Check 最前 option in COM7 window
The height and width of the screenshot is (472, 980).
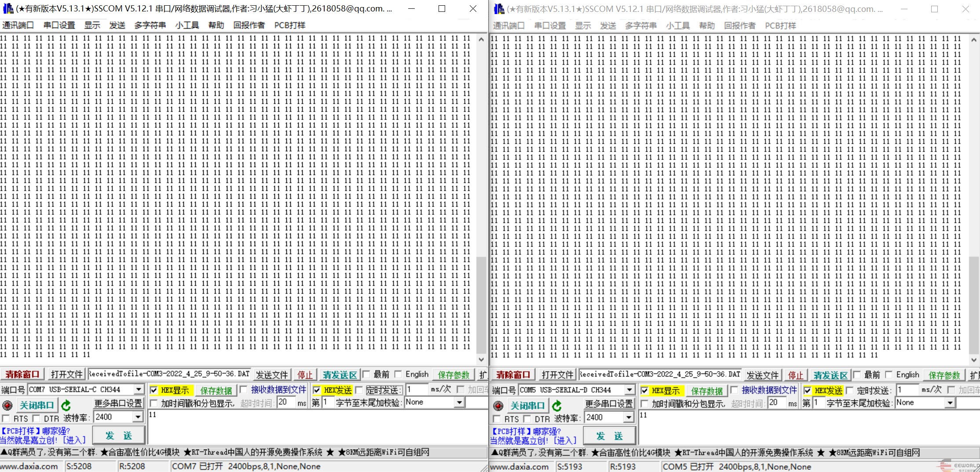point(366,374)
